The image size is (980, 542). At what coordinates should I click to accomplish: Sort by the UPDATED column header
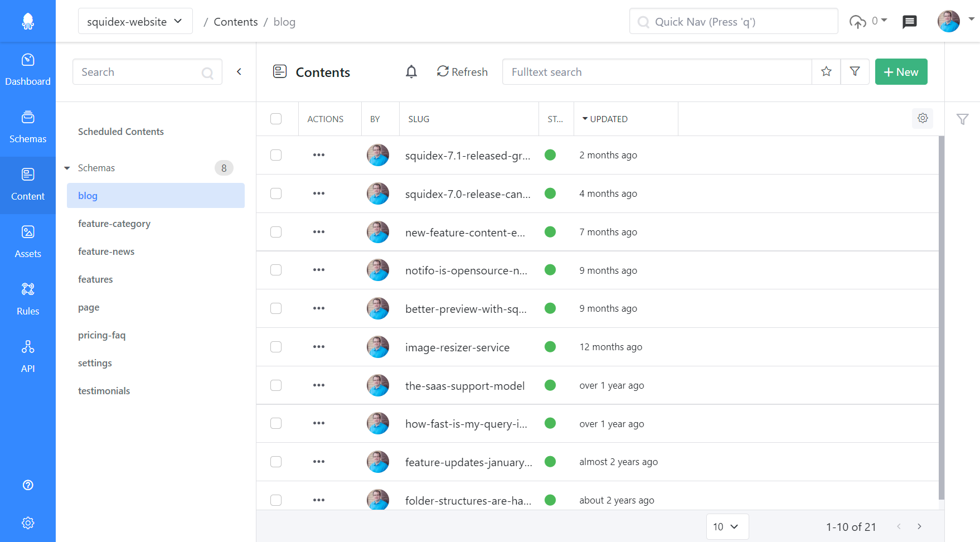click(x=605, y=119)
